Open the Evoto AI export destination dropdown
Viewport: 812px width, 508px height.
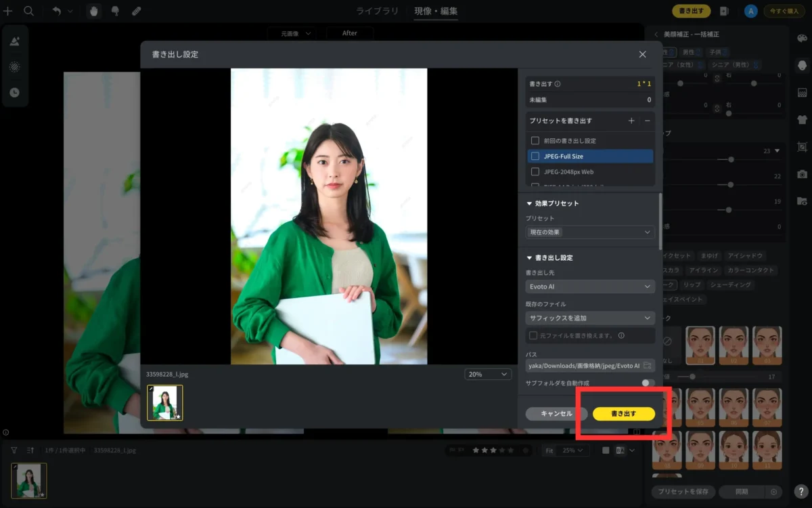tap(590, 287)
